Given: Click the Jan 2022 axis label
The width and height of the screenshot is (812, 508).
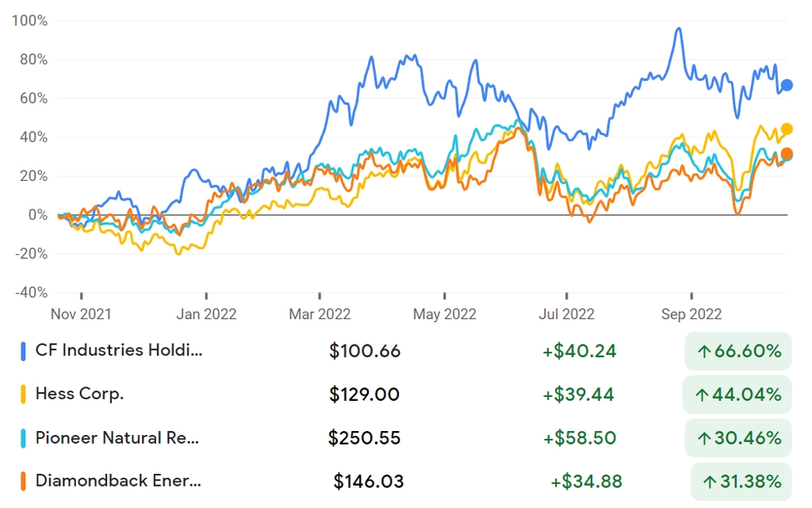Looking at the screenshot, I should click(206, 314).
